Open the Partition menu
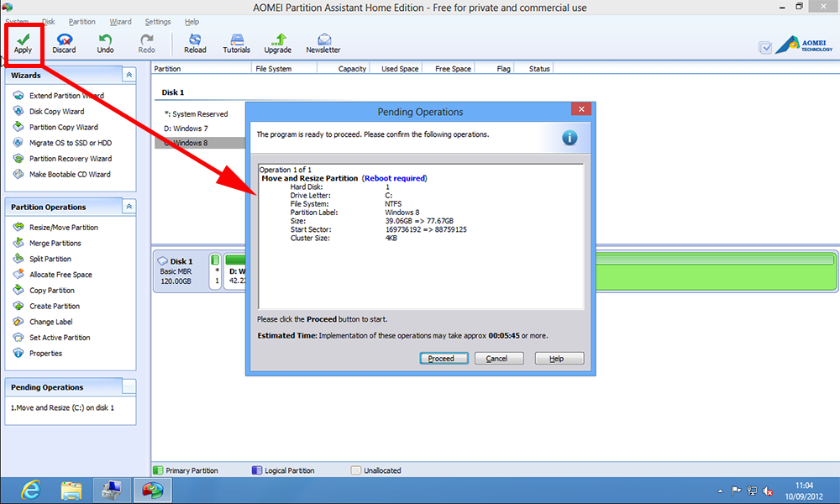The width and height of the screenshot is (840, 504). click(82, 22)
